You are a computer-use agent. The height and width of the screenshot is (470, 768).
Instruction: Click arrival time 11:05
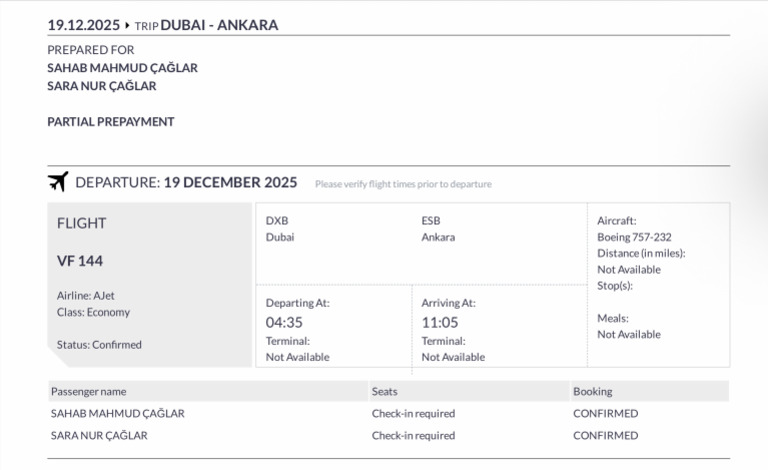(x=440, y=323)
